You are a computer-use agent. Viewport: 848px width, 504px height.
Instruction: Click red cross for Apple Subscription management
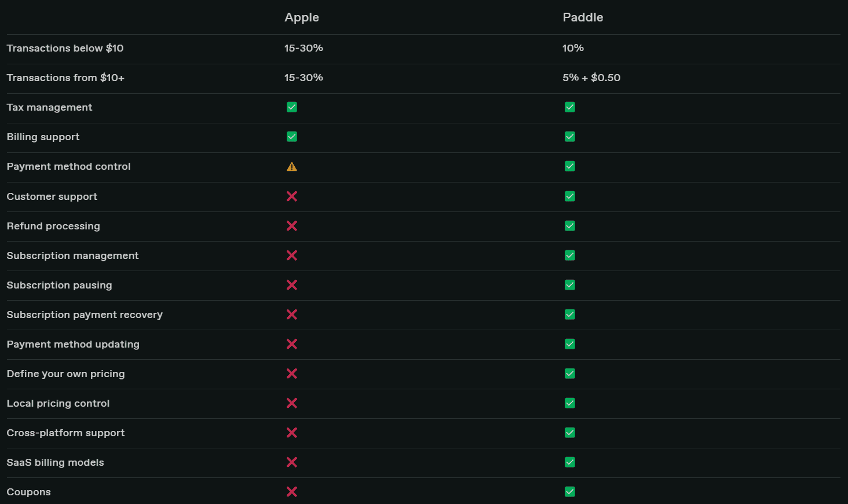click(292, 255)
